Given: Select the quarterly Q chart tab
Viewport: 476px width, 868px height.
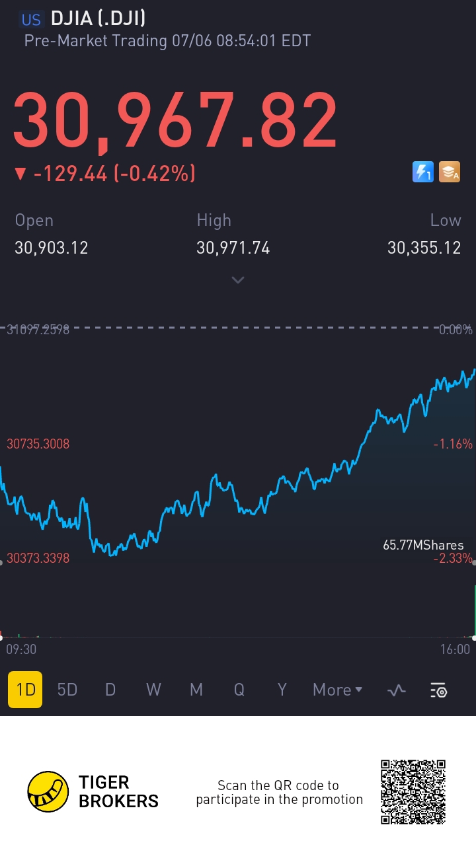Looking at the screenshot, I should (x=239, y=690).
